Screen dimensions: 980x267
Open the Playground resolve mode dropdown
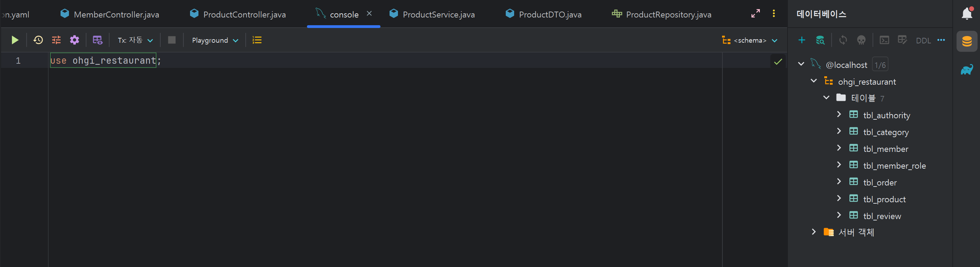tap(215, 40)
